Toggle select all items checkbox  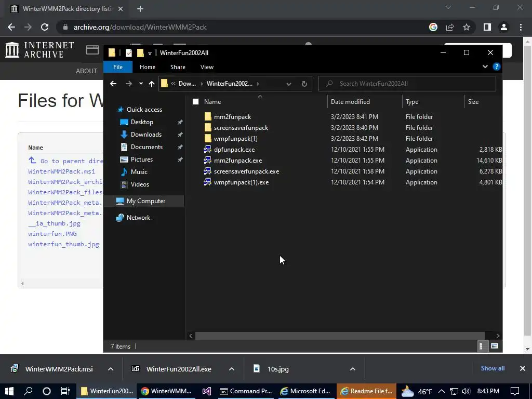[x=195, y=101]
